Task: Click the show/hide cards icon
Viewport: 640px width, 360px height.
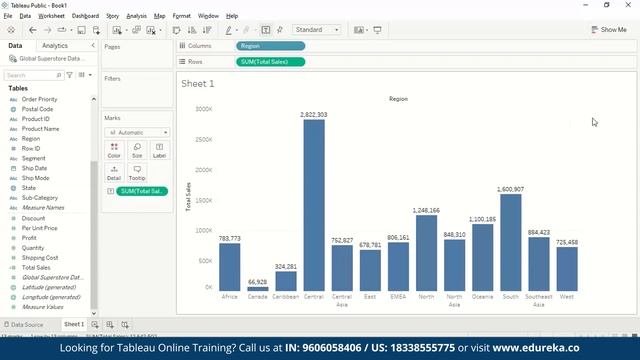Action: click(358, 30)
